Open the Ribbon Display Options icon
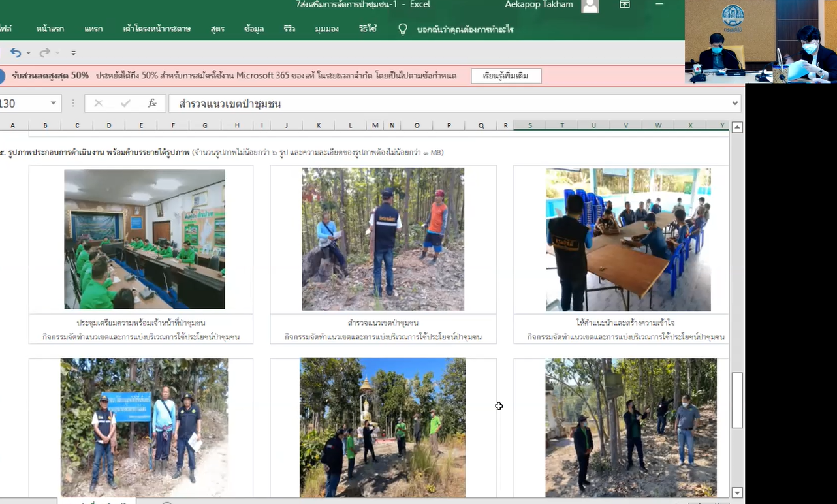This screenshot has width=837, height=504. [x=625, y=5]
